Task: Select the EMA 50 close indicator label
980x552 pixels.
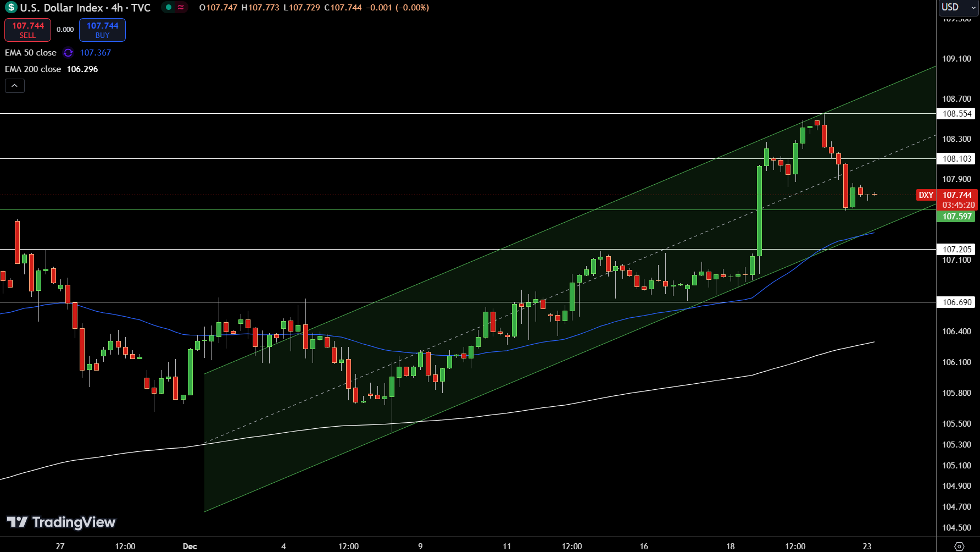Action: (31, 53)
